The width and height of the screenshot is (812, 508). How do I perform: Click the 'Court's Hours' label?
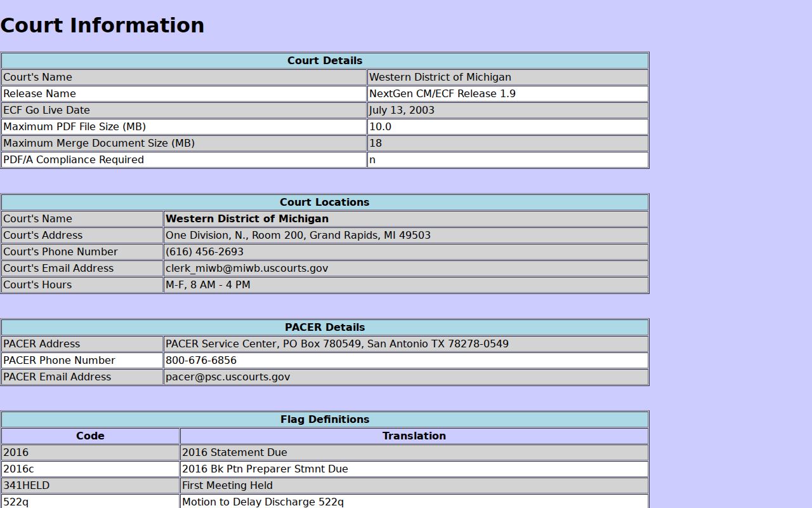pos(37,285)
